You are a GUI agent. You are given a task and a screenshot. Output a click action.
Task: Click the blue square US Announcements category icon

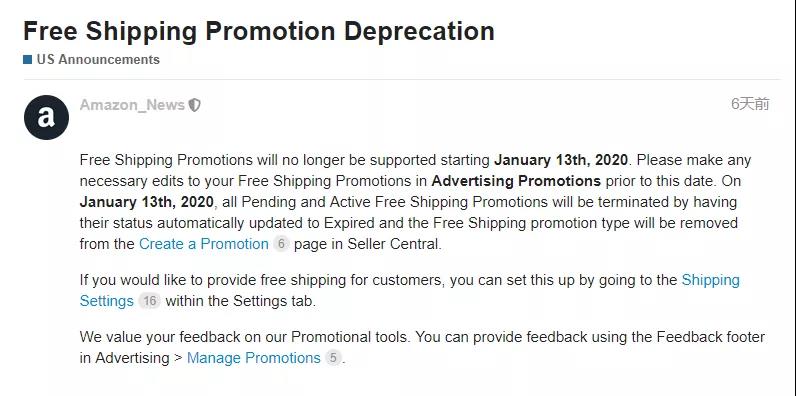[x=27, y=59]
